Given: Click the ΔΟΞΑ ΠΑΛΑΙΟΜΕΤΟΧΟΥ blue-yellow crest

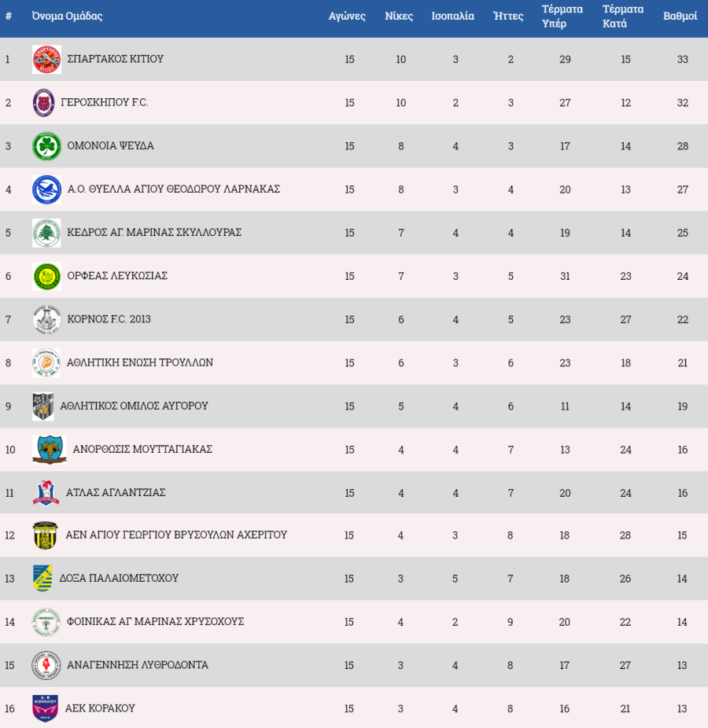Looking at the screenshot, I should pos(42,578).
